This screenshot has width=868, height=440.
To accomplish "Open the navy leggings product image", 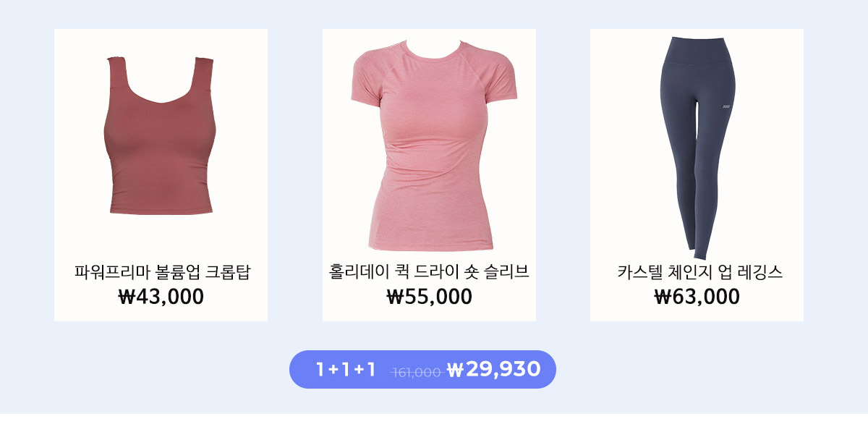I will pyautogui.click(x=698, y=148).
